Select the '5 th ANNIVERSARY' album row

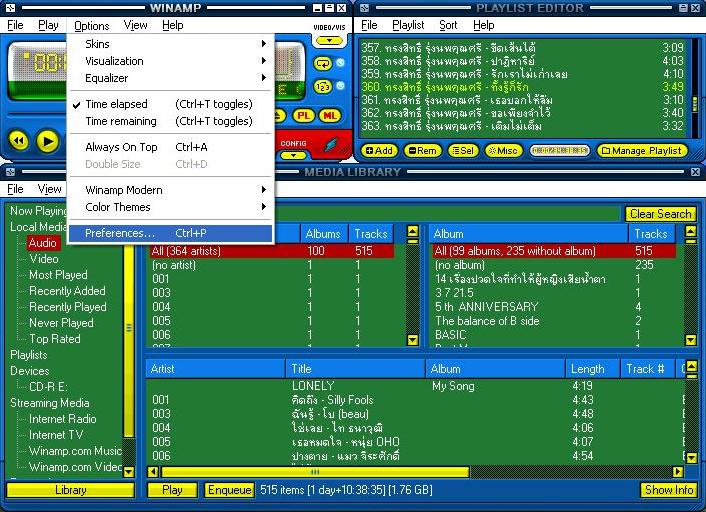tap(555, 307)
